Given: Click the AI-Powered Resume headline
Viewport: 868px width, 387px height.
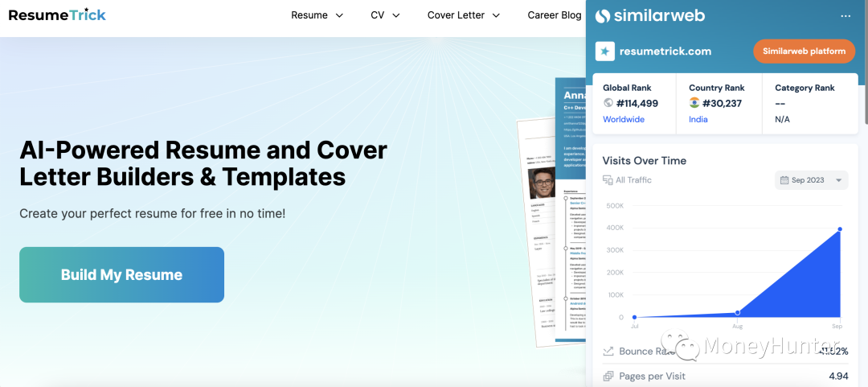Looking at the screenshot, I should tap(203, 163).
